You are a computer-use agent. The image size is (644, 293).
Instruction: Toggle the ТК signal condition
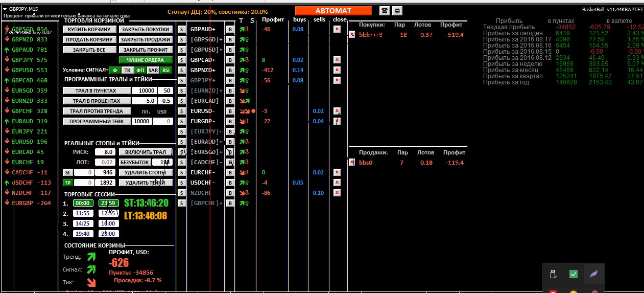(x=128, y=70)
